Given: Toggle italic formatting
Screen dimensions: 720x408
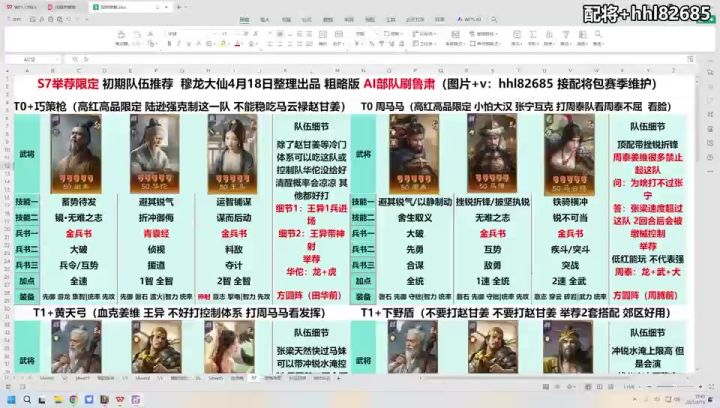Looking at the screenshot, I should click(x=179, y=44).
